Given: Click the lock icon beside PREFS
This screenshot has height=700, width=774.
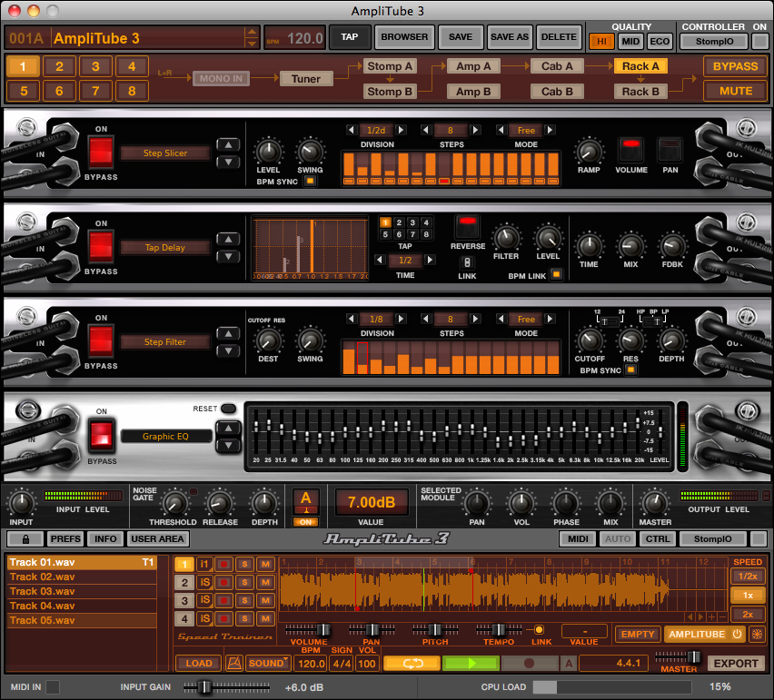Looking at the screenshot, I should (25, 538).
